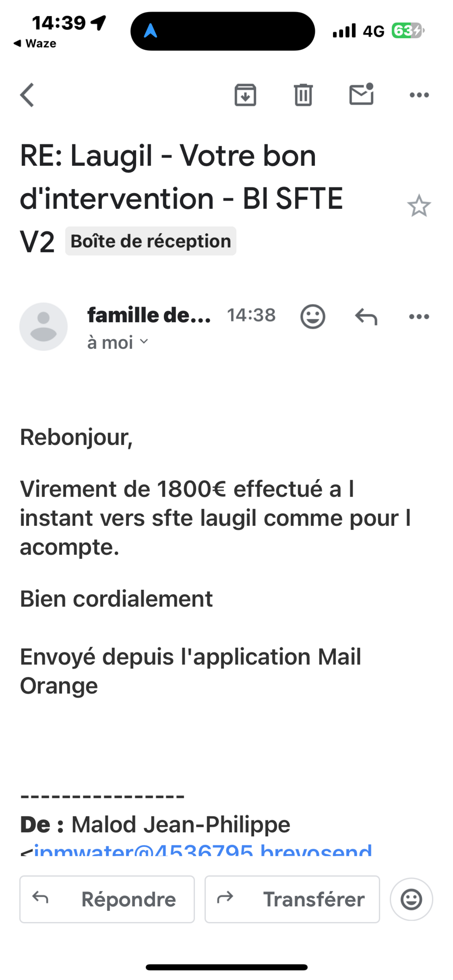This screenshot has width=453, height=980.
Task: Open emoji reaction button at bottom
Action: (x=411, y=899)
